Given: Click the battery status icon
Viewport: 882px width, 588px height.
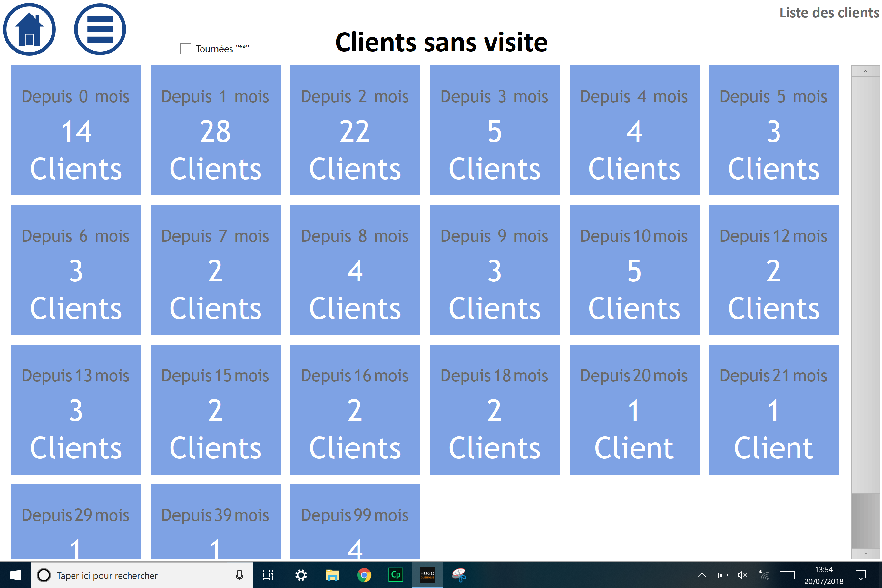Looking at the screenshot, I should [x=723, y=575].
